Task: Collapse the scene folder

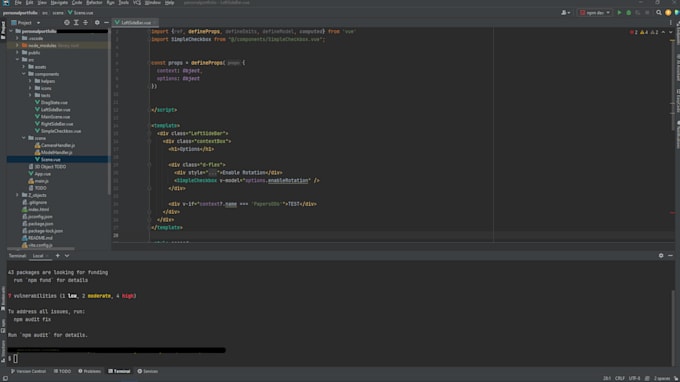Action: pos(24,138)
